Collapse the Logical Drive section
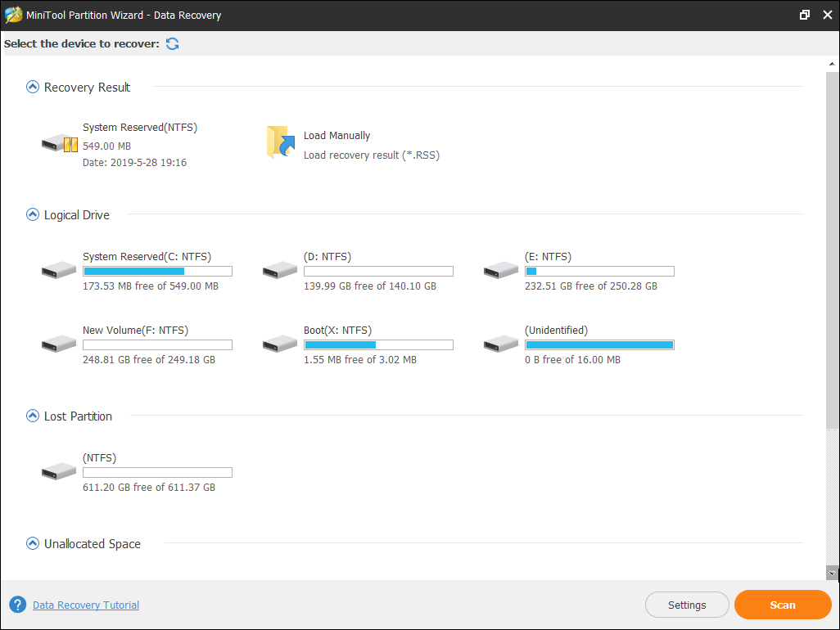Image resolution: width=840 pixels, height=630 pixels. (x=33, y=215)
